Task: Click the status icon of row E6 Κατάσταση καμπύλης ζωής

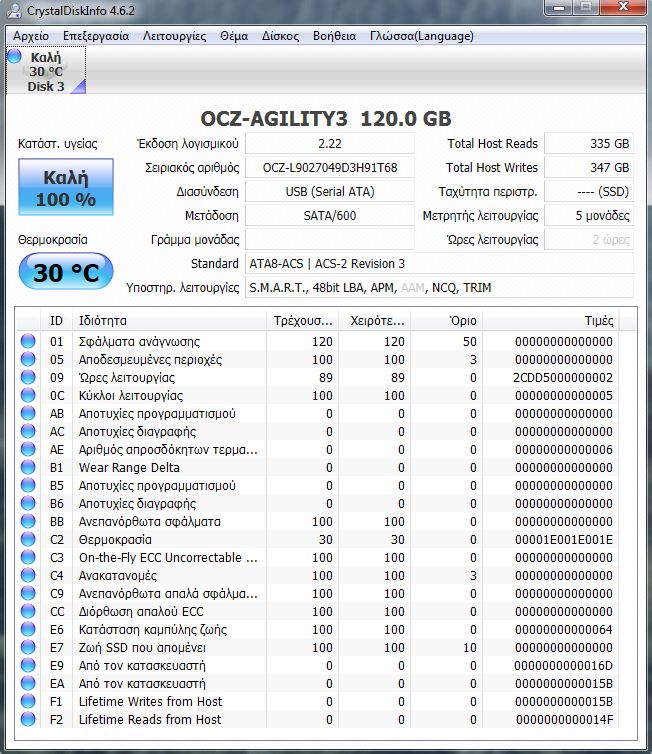Action: (x=28, y=629)
